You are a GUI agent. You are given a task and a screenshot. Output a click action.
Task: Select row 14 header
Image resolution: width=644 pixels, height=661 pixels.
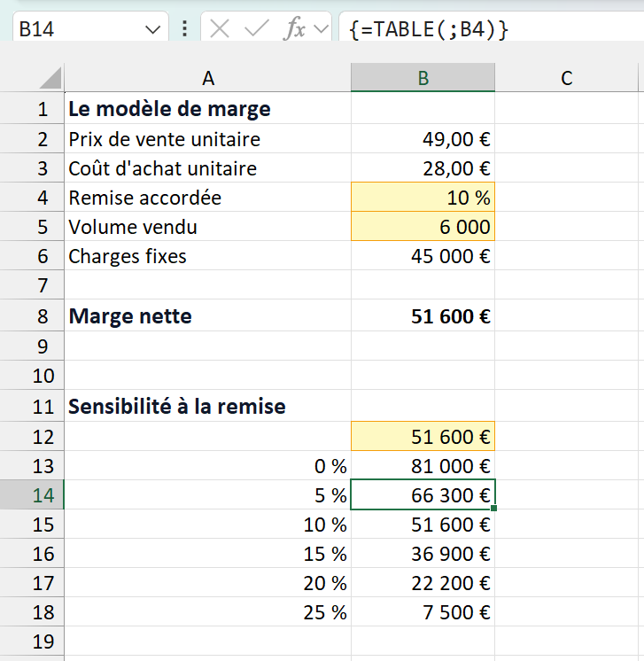pos(32,495)
